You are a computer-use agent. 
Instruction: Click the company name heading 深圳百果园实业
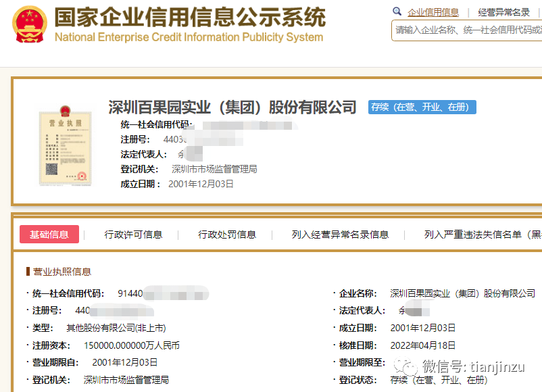pyautogui.click(x=232, y=107)
